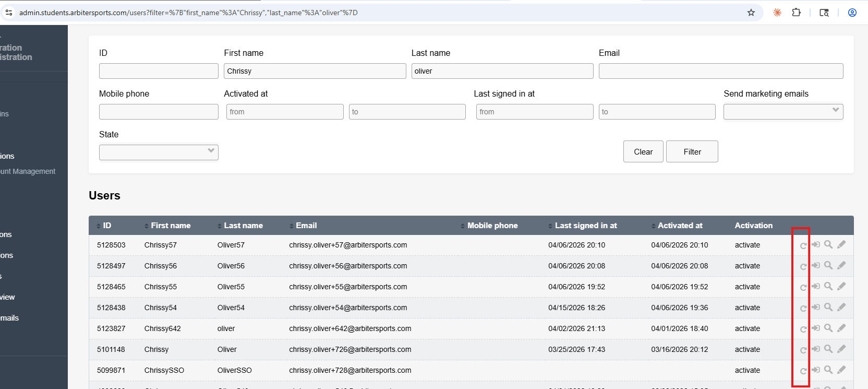Edit user 5101148 using the pencil icon

841,349
